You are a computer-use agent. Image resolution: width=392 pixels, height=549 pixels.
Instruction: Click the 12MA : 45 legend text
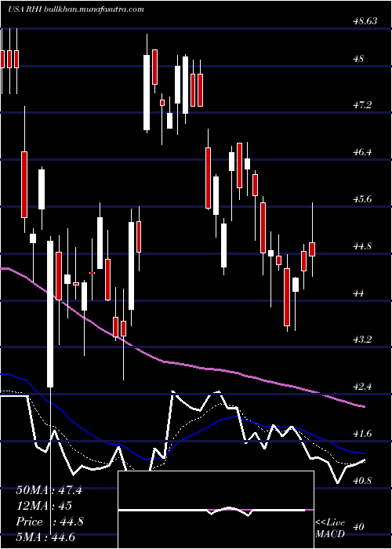coord(44,506)
